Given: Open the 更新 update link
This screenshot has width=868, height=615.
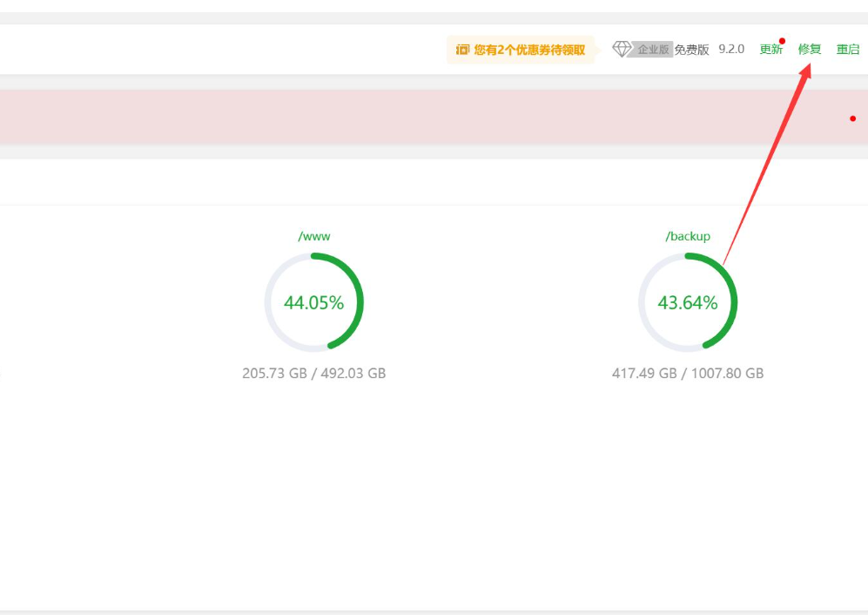Looking at the screenshot, I should (770, 50).
